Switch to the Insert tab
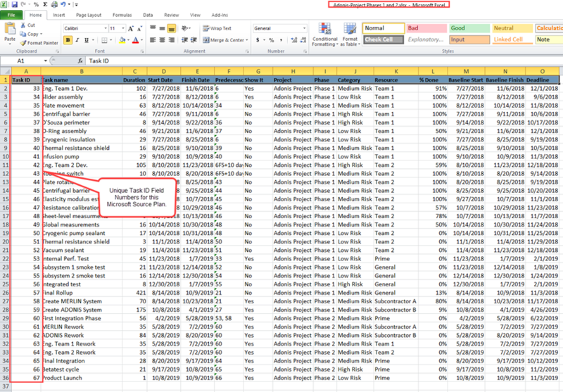This screenshot has height=392, width=563. [x=59, y=15]
